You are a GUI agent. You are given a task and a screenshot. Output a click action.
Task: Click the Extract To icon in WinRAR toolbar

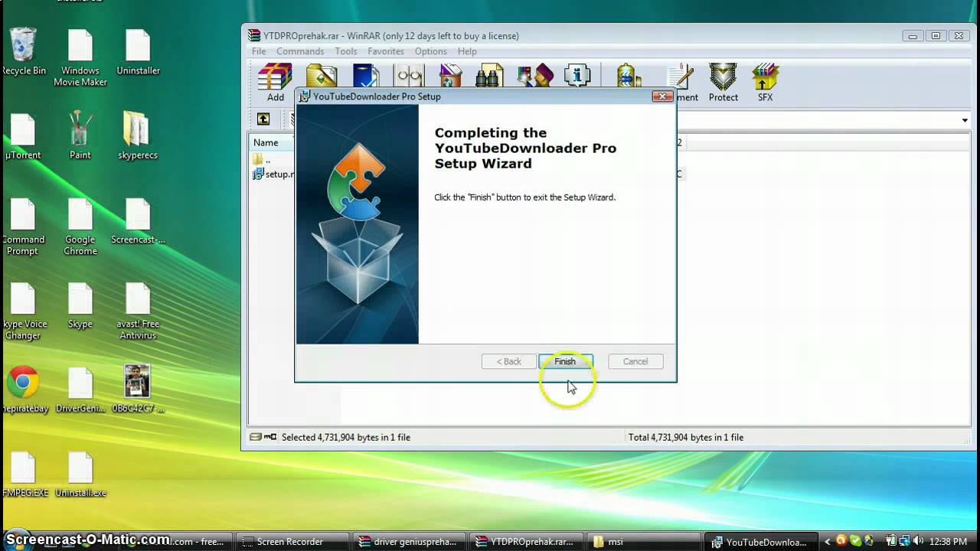coord(322,76)
